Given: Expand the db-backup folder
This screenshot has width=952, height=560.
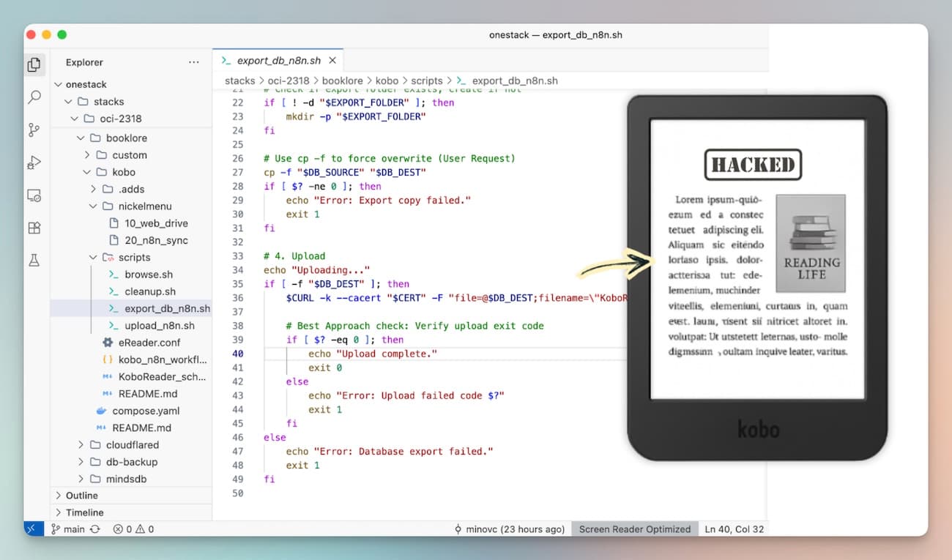Looking at the screenshot, I should click(x=131, y=462).
